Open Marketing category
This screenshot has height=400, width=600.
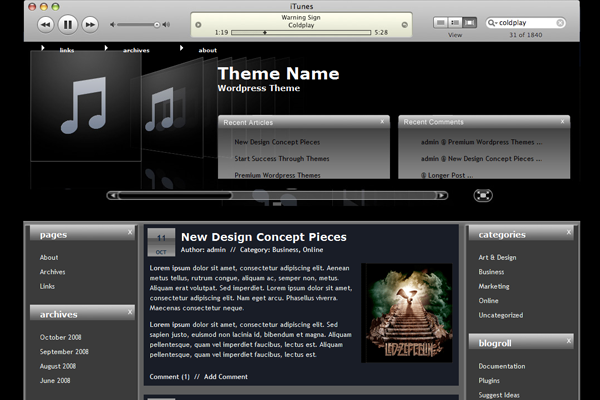click(494, 286)
